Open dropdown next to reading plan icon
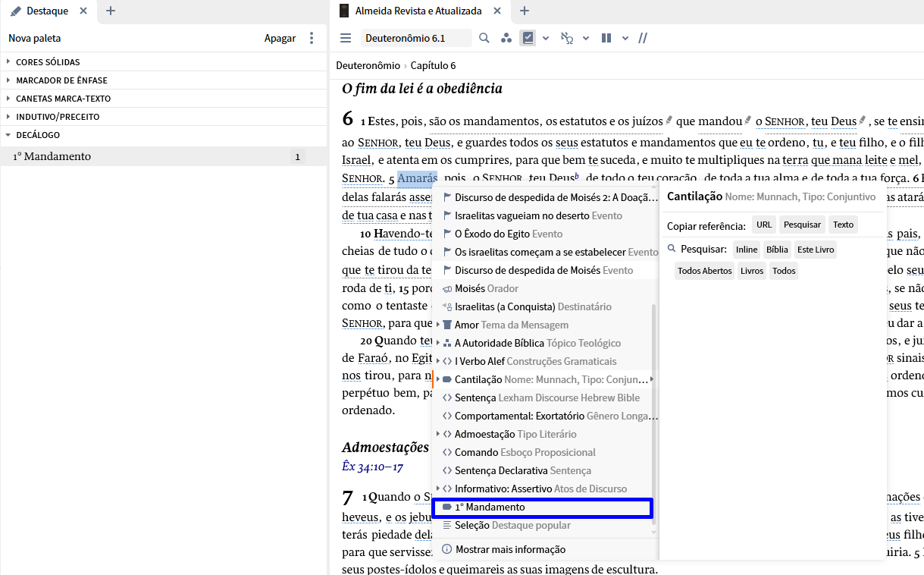 click(546, 38)
